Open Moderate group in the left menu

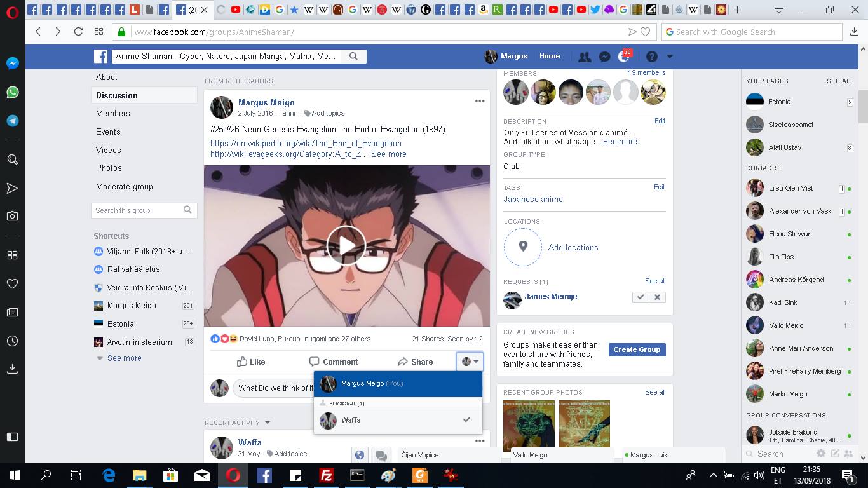pos(125,186)
